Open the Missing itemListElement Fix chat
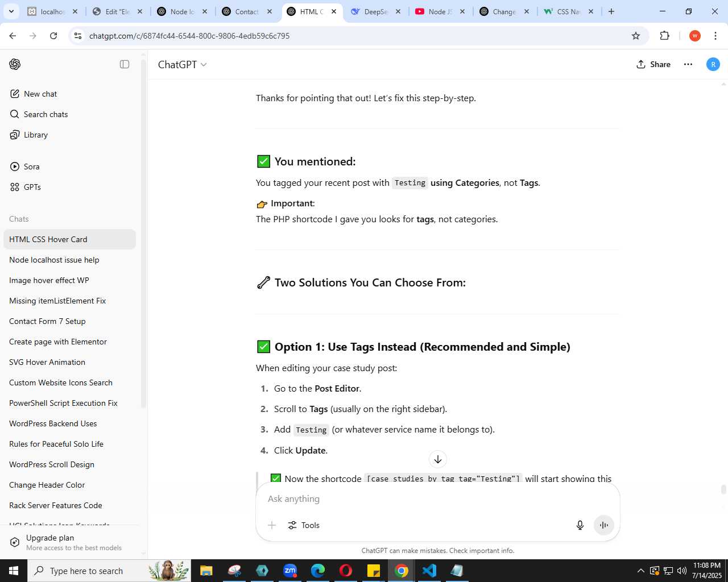The image size is (728, 582). point(69,301)
